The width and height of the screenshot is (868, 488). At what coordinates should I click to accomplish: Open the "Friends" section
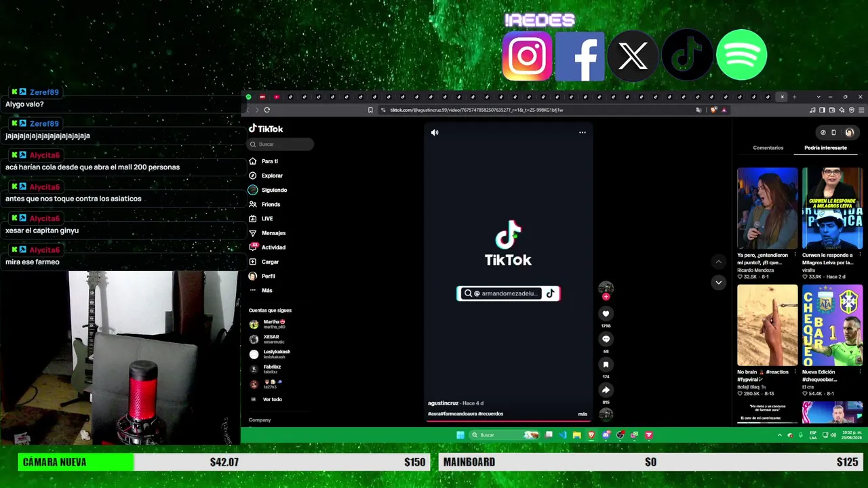[264, 205]
